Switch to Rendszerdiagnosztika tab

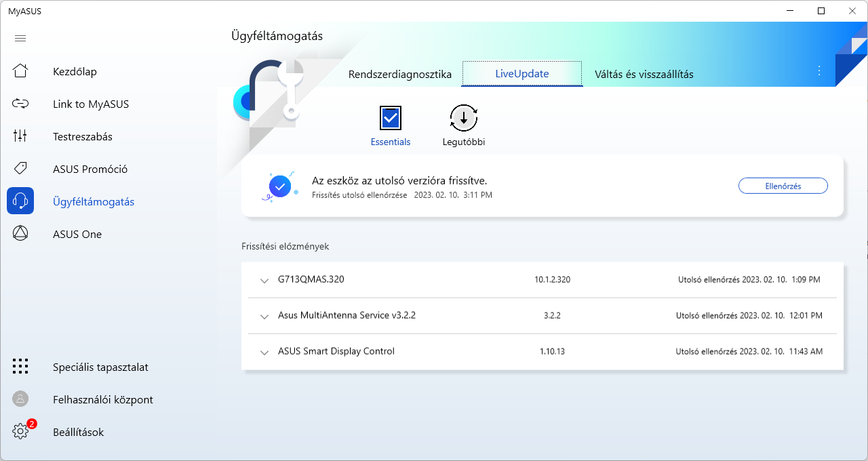tap(400, 74)
